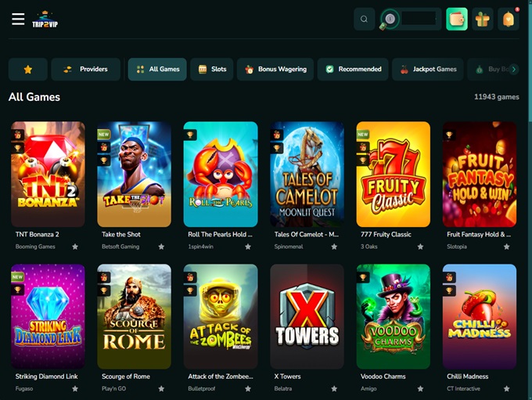This screenshot has height=400, width=532.
Task: Open the Providers filter
Action: [86, 69]
